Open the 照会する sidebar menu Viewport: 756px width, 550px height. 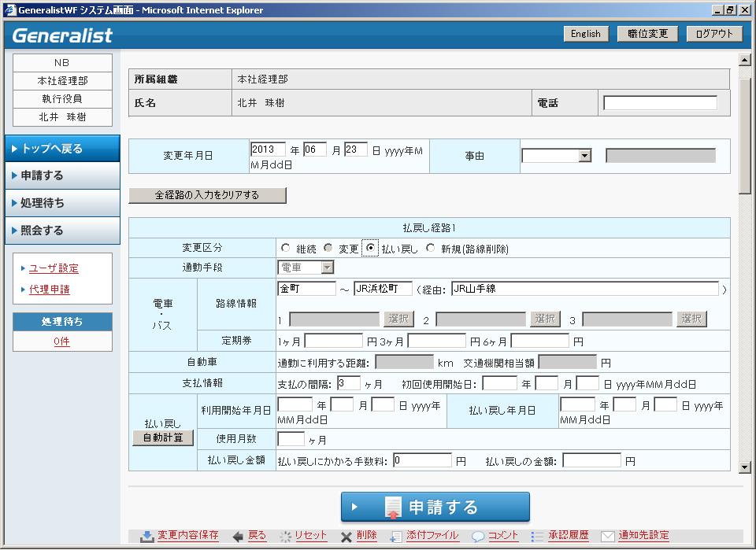61,231
